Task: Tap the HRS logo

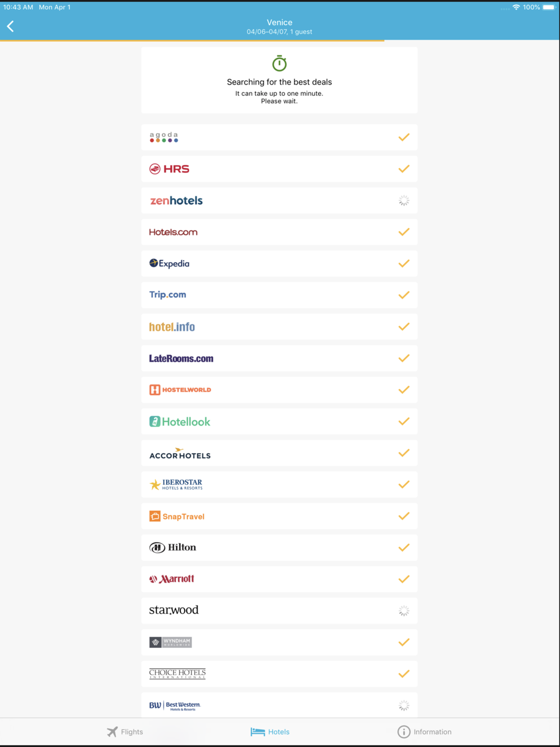Action: click(x=169, y=169)
